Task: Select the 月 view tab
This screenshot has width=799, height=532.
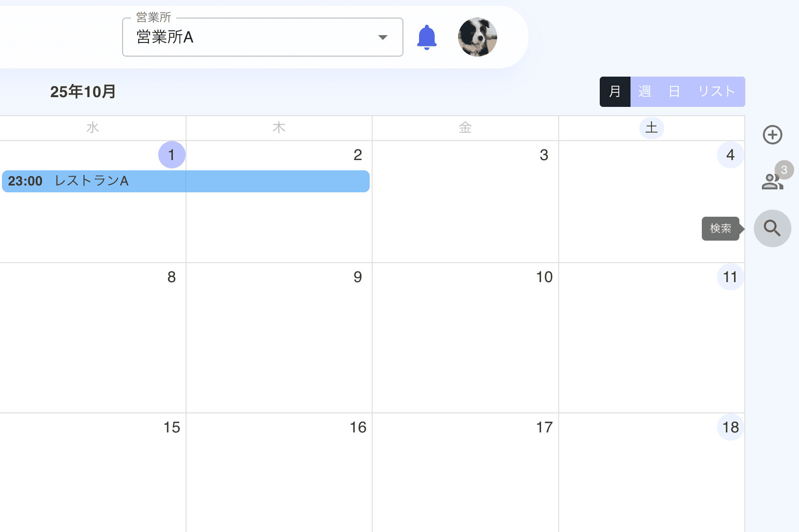Action: [x=615, y=91]
